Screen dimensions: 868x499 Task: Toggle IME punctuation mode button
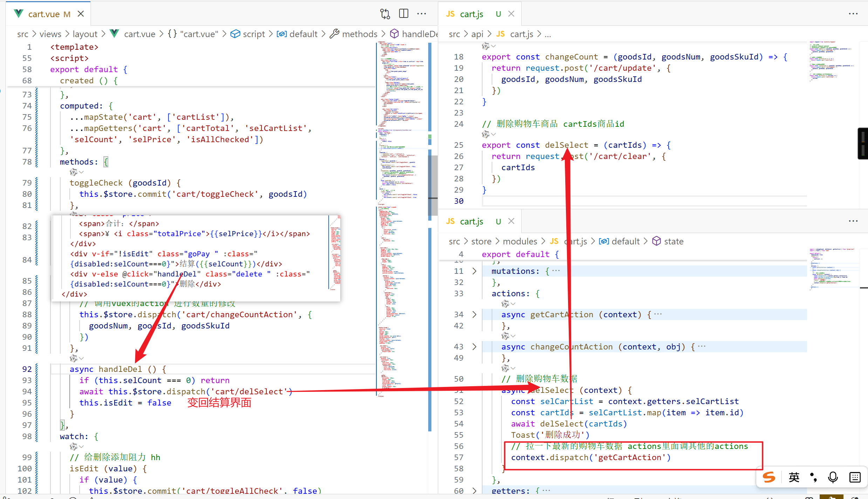click(813, 477)
